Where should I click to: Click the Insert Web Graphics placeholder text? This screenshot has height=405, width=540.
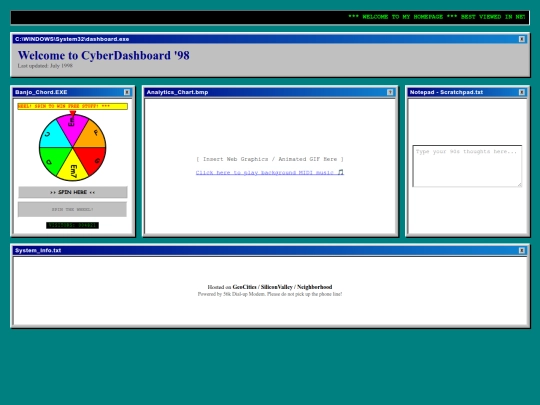click(x=270, y=159)
